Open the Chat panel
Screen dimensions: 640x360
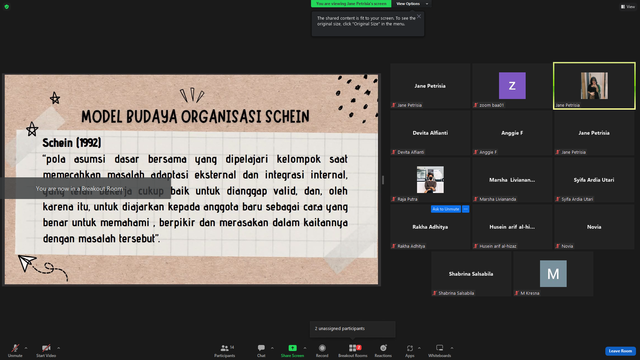(261, 350)
